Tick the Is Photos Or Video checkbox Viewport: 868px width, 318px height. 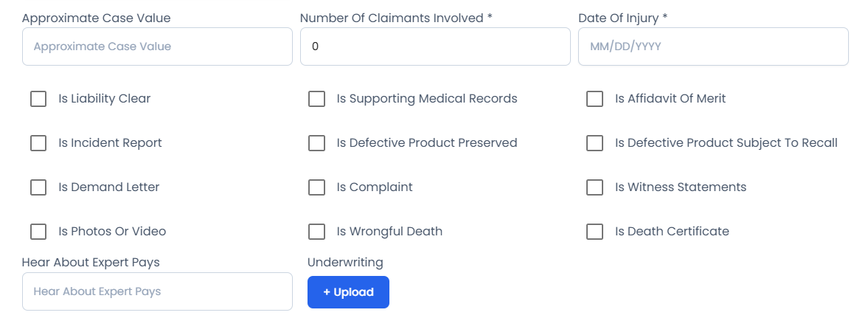pyautogui.click(x=38, y=232)
